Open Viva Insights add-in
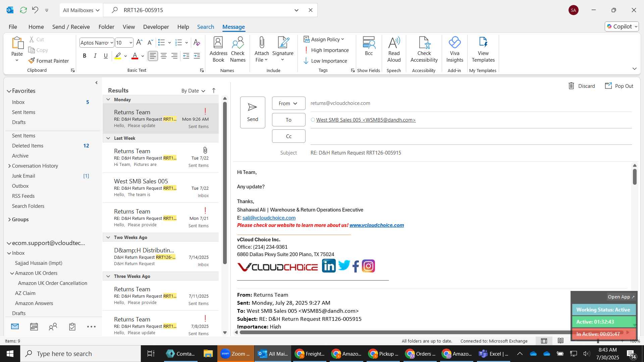This screenshot has width=644, height=362. click(x=454, y=49)
